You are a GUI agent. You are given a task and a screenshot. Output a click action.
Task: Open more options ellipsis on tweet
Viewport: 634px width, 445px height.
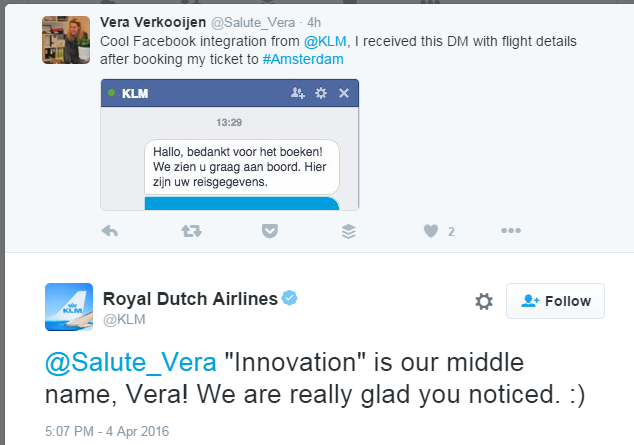pos(511,231)
